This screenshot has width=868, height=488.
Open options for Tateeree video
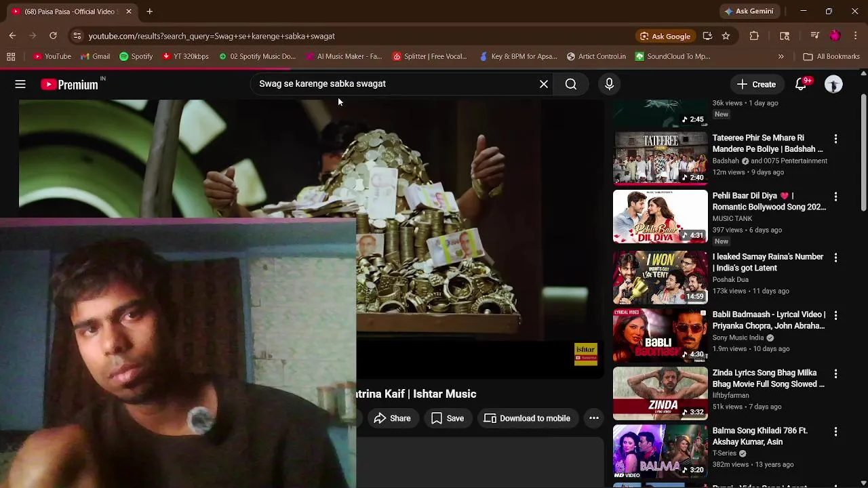pos(835,139)
